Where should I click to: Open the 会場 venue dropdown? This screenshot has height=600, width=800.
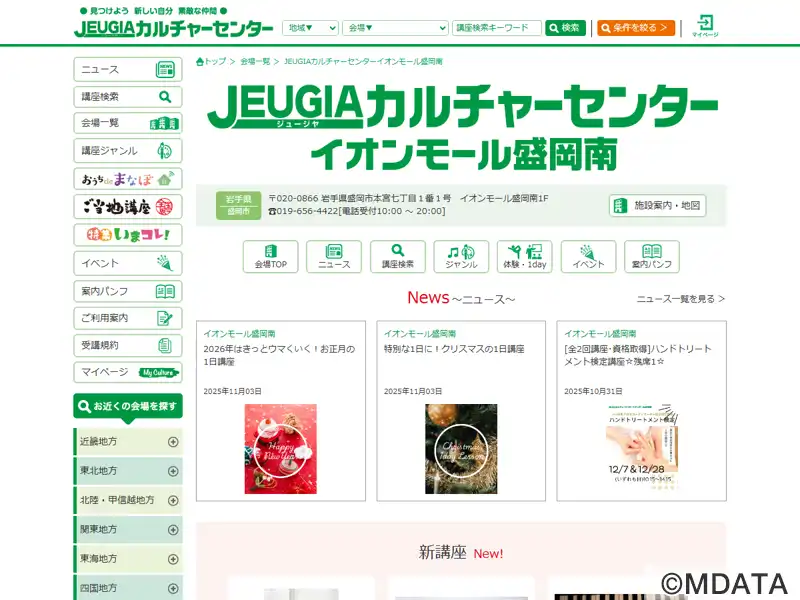coord(395,28)
